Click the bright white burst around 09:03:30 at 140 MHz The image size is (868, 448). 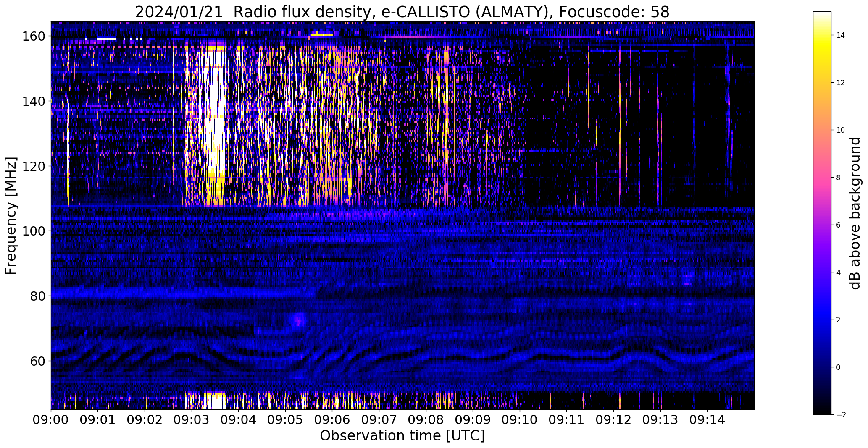[x=215, y=101]
